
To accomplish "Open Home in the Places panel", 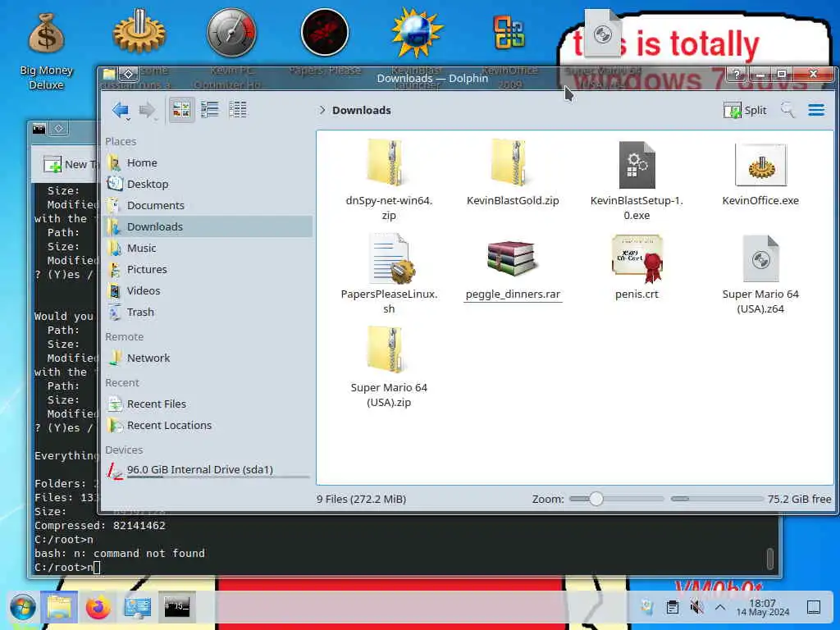I will (208, 162).
